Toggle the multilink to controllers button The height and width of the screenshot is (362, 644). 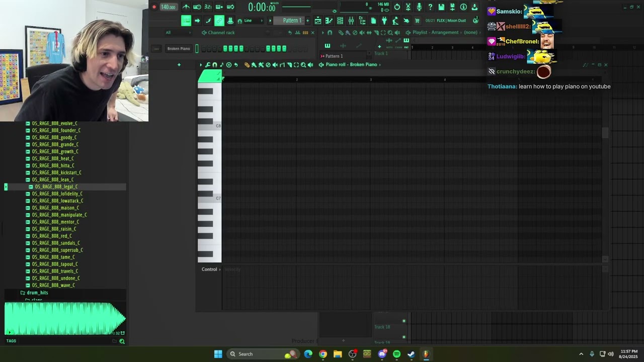[219, 21]
